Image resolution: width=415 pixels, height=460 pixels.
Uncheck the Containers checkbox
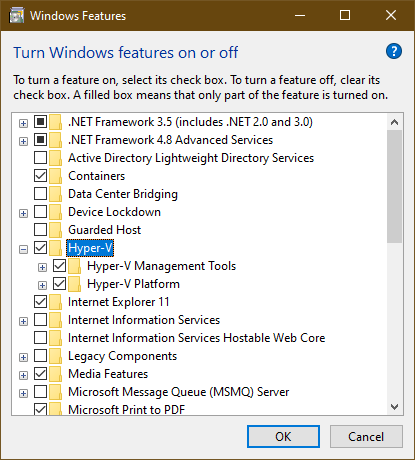point(40,176)
